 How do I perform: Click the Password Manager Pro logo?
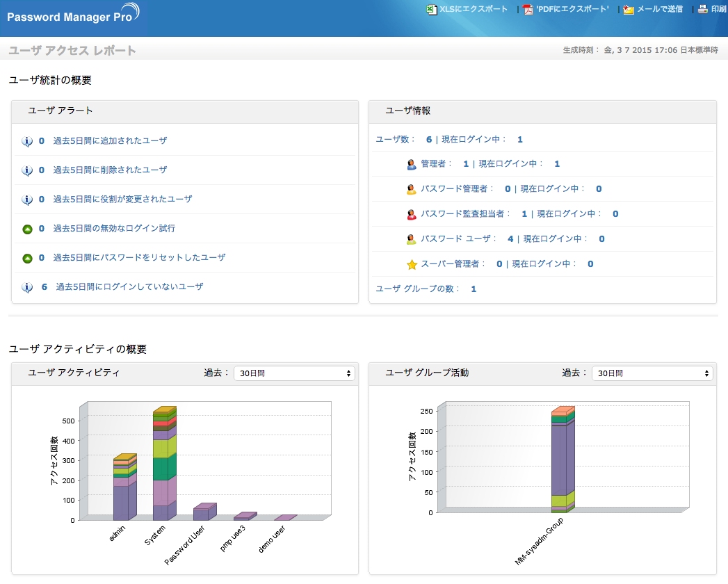tap(72, 15)
